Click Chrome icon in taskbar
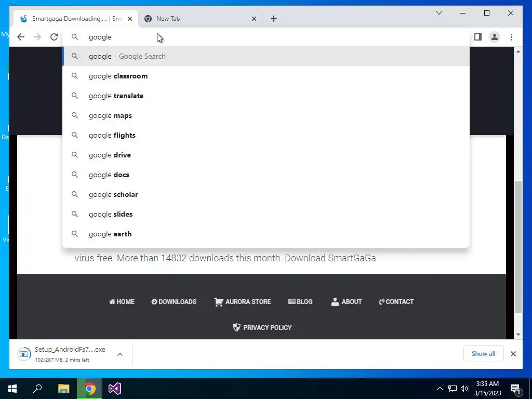The width and height of the screenshot is (532, 399). (89, 389)
